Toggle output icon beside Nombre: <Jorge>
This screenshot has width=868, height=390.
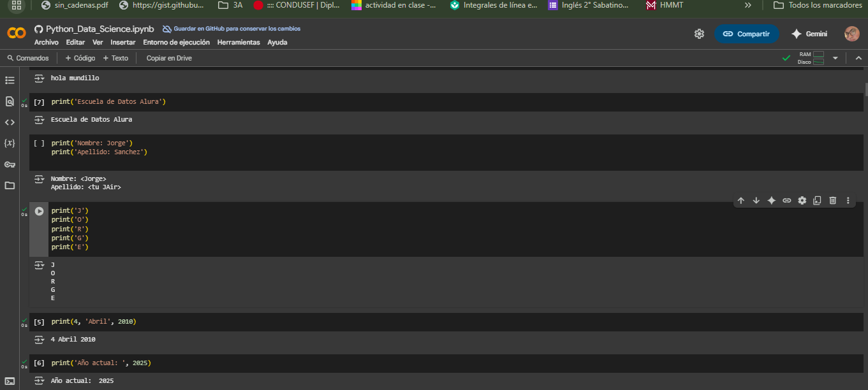click(x=40, y=179)
